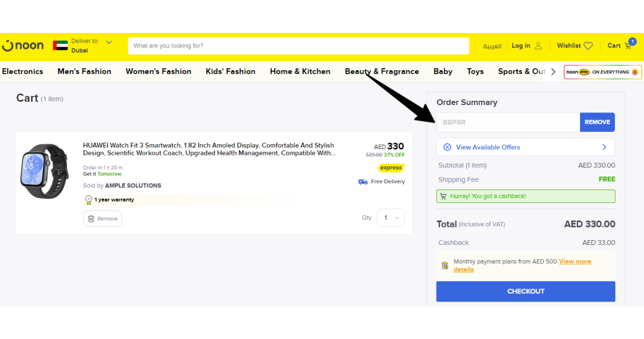Click the noon logo
The width and height of the screenshot is (644, 339).
(23, 46)
